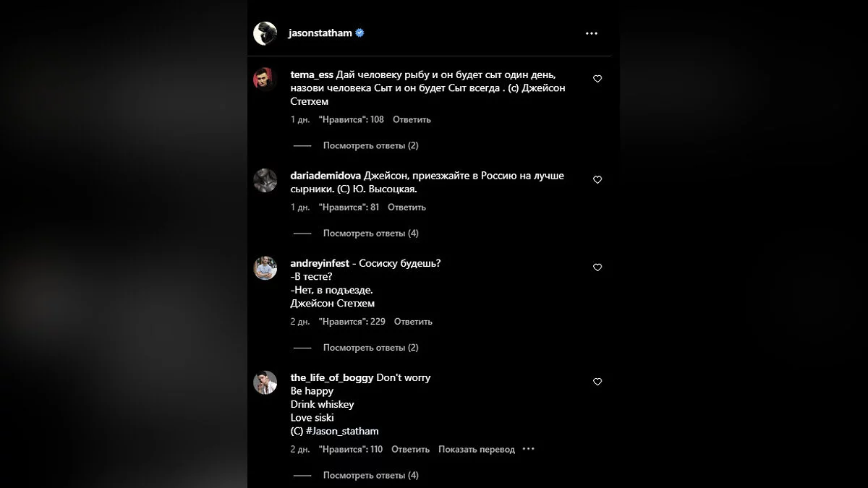Open more options on the_life_of_boggy comment
The image size is (868, 488).
pyautogui.click(x=528, y=449)
